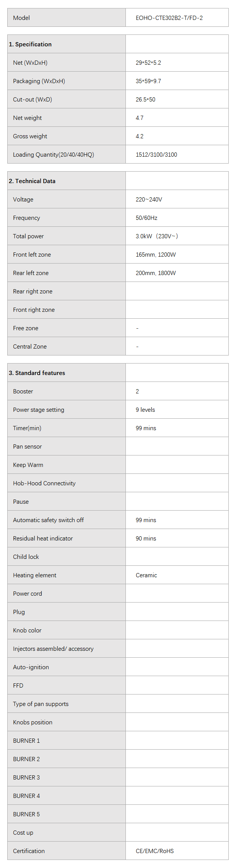Image resolution: width=236 pixels, height=868 pixels.
Task: Select the Certification value CE/EMC/RoHS
Action: click(155, 851)
